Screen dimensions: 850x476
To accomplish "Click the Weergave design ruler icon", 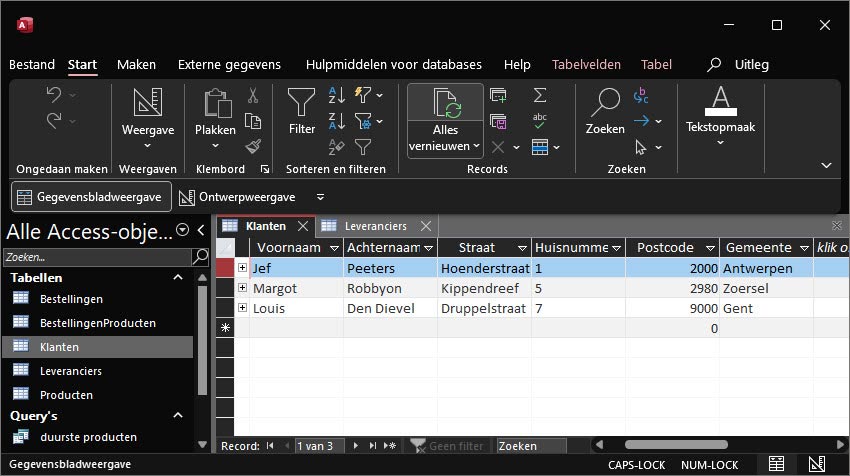I will [x=147, y=102].
